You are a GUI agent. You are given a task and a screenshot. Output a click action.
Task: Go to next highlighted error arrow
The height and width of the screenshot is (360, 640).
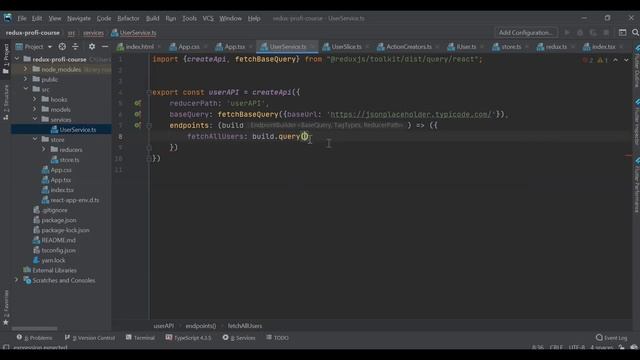point(626,60)
